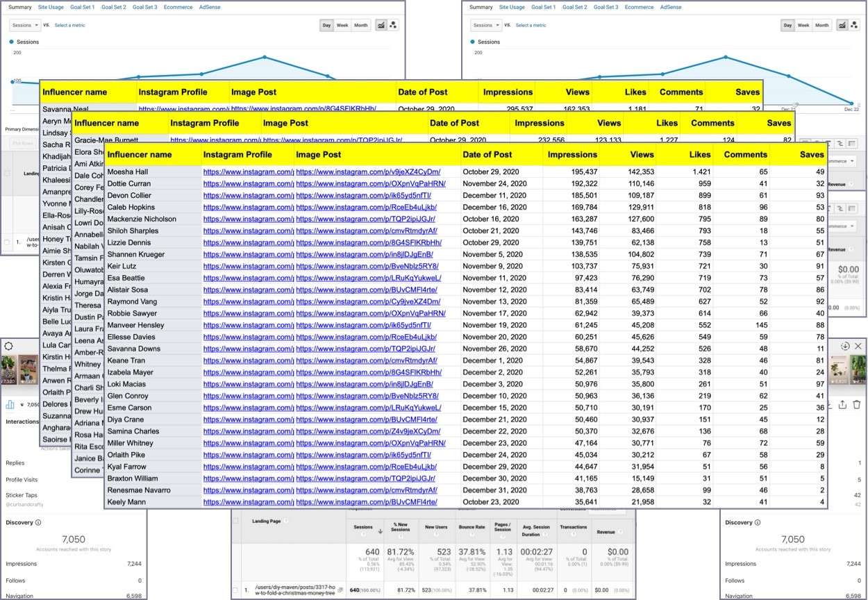Viewport: 868px width, 600px height.
Task: Select Week view in right Analytics panel
Action: [x=803, y=25]
